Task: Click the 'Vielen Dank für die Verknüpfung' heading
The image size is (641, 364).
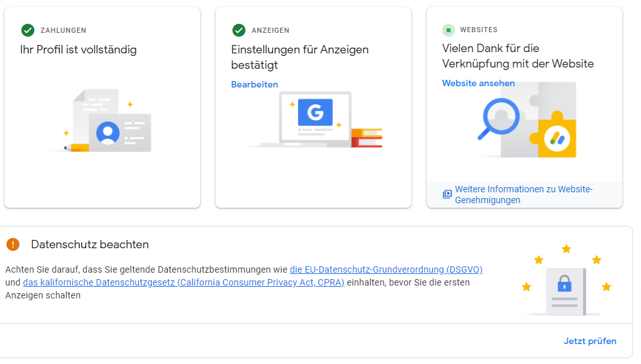Action: pos(518,56)
